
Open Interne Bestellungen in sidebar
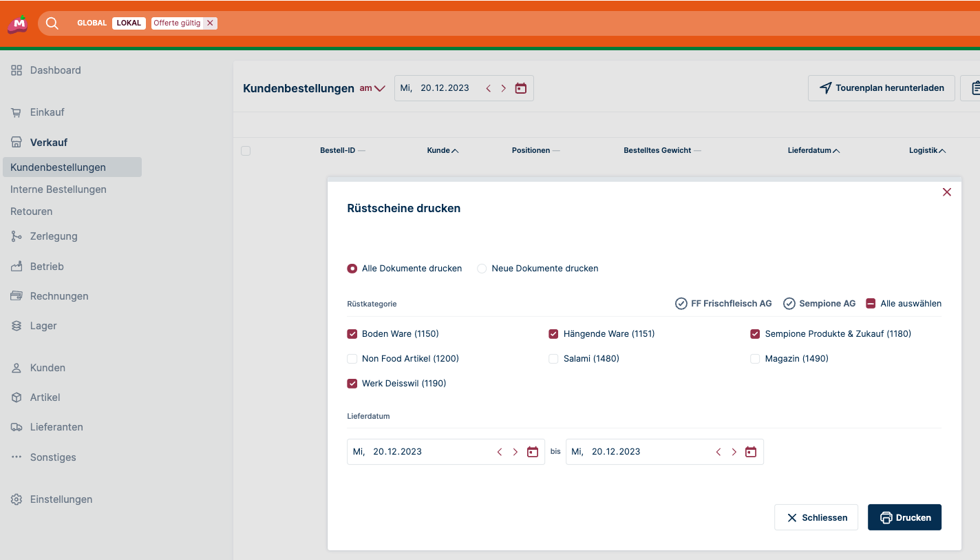pyautogui.click(x=58, y=189)
